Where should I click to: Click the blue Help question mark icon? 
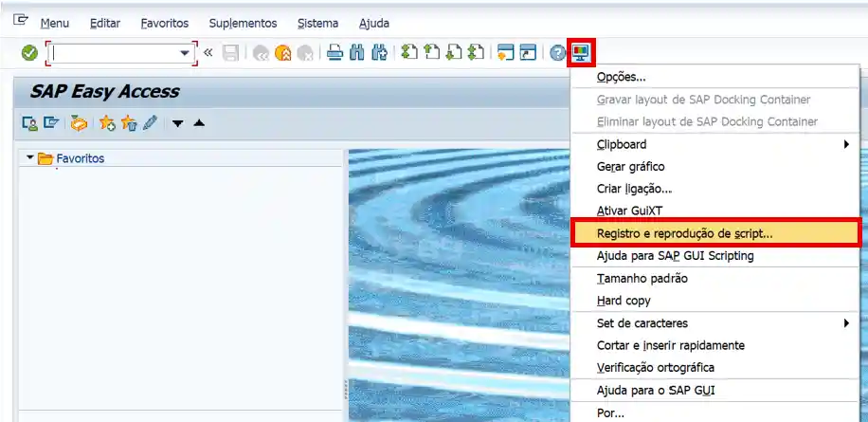click(558, 53)
